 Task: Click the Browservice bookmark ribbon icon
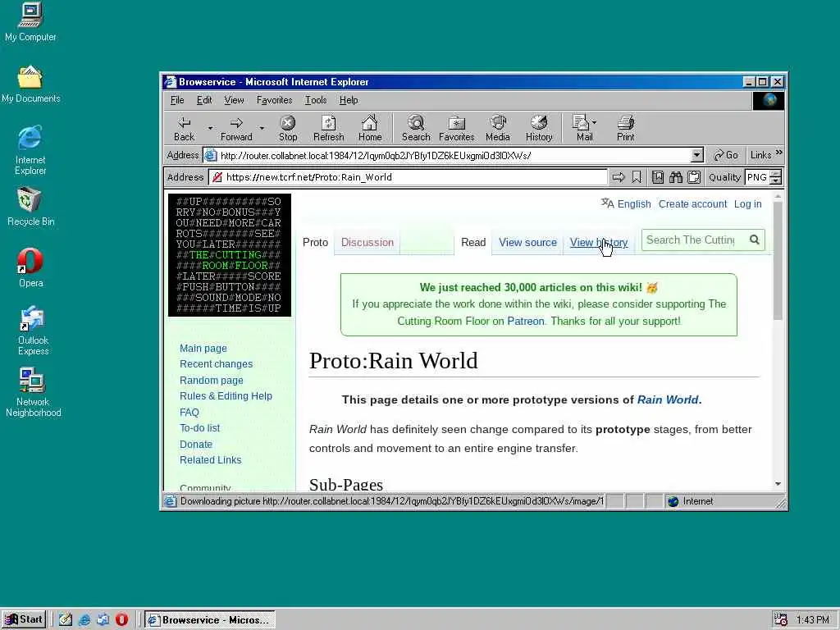637,177
